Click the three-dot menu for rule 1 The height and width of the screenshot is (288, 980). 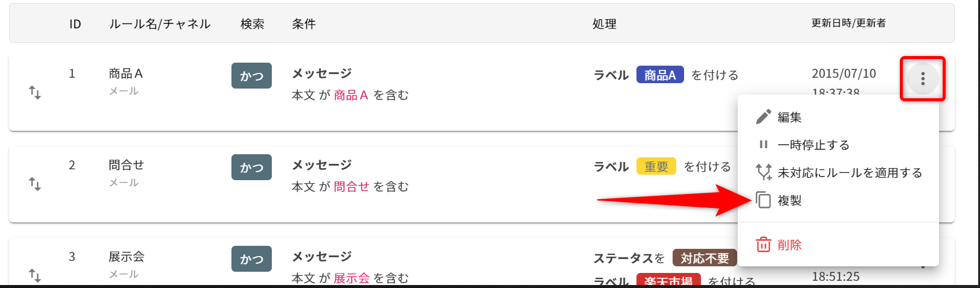(x=922, y=78)
